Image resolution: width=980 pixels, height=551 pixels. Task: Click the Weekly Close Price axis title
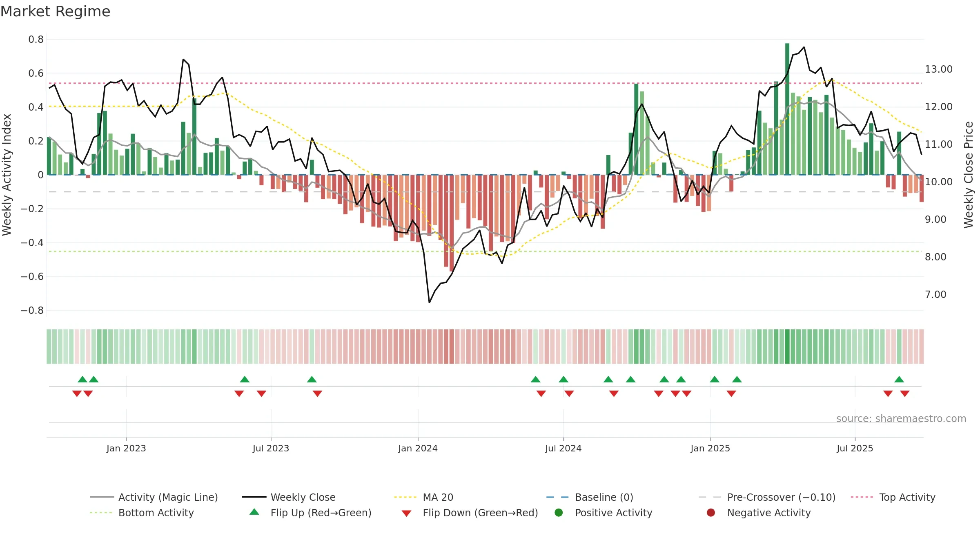click(969, 175)
